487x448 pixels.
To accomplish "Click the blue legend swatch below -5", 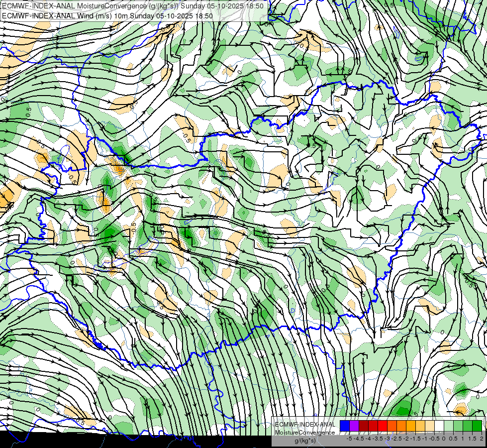I will 345,426.
